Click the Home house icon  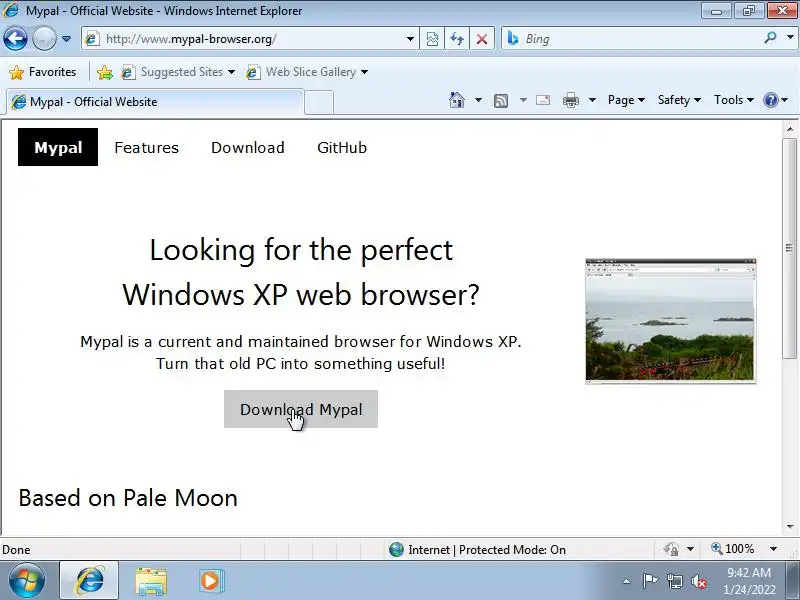coord(457,100)
